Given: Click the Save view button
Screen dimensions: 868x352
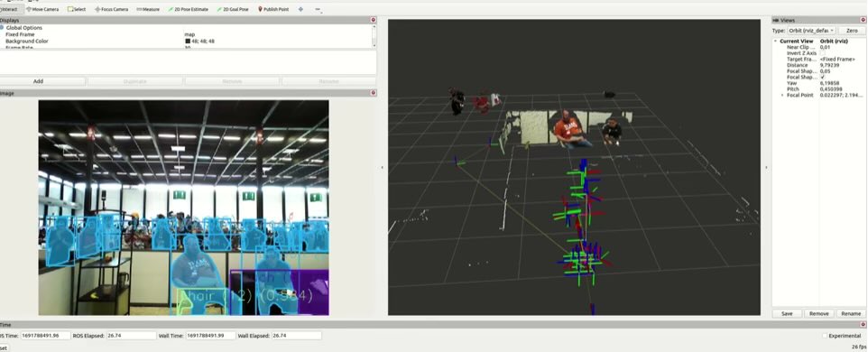Looking at the screenshot, I should pos(787,313).
